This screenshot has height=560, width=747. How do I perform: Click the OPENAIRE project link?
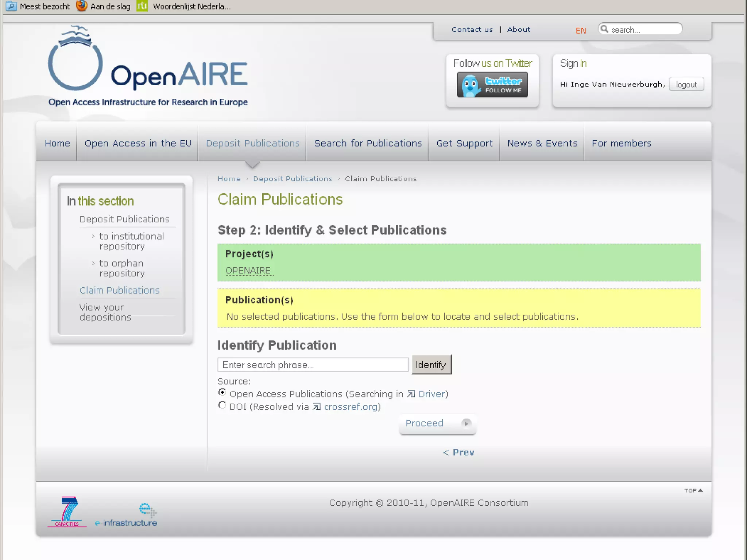pyautogui.click(x=249, y=271)
